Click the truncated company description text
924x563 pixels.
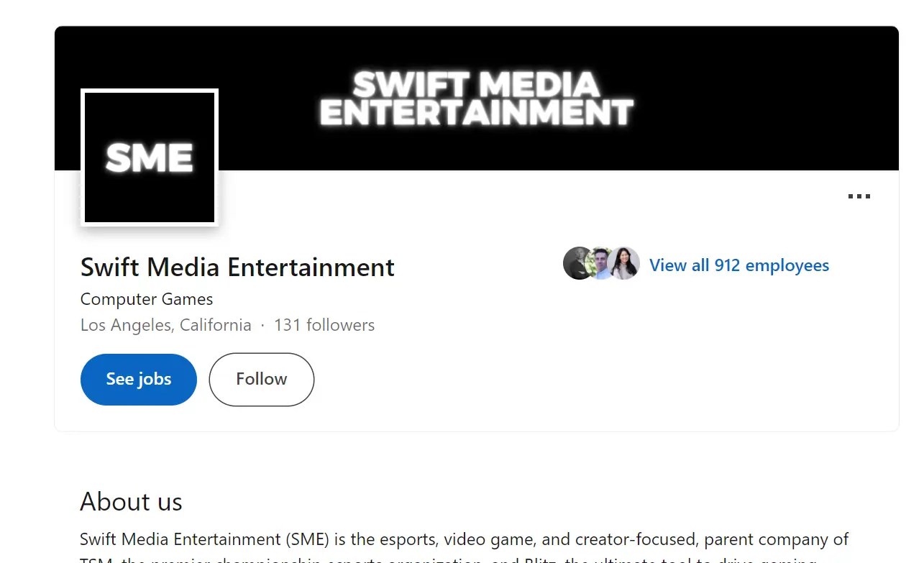tap(464, 543)
